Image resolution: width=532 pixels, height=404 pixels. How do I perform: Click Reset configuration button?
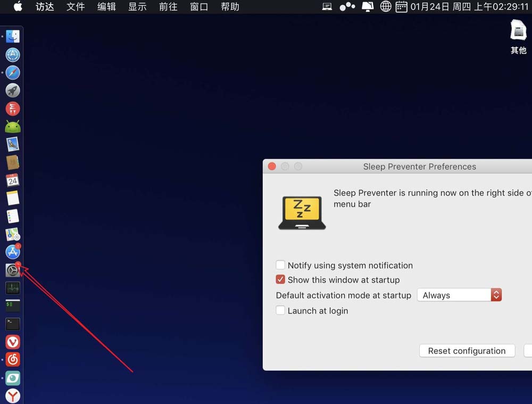467,351
